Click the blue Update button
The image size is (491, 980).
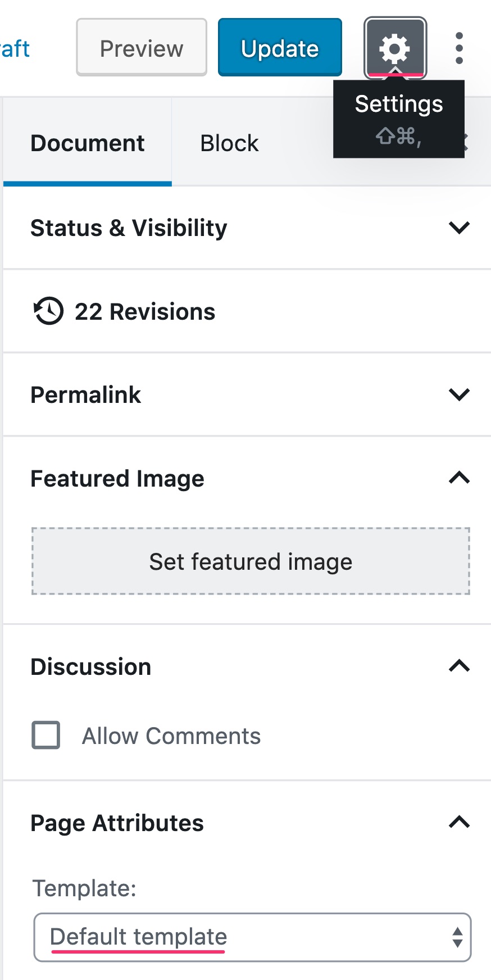280,48
